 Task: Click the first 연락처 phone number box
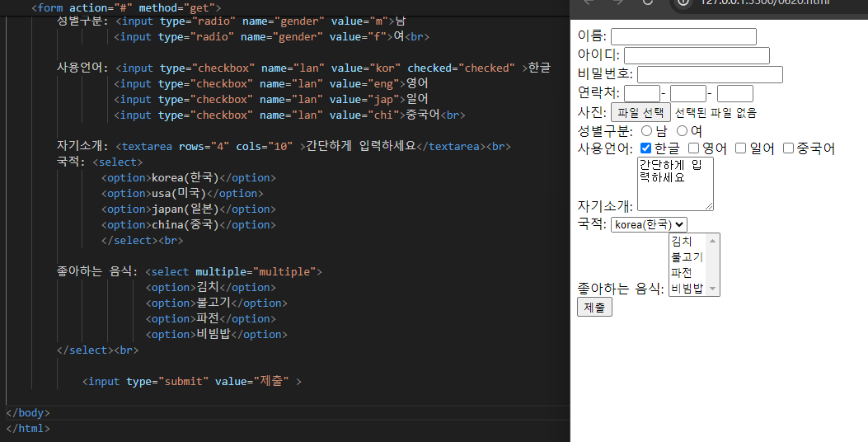[x=641, y=93]
